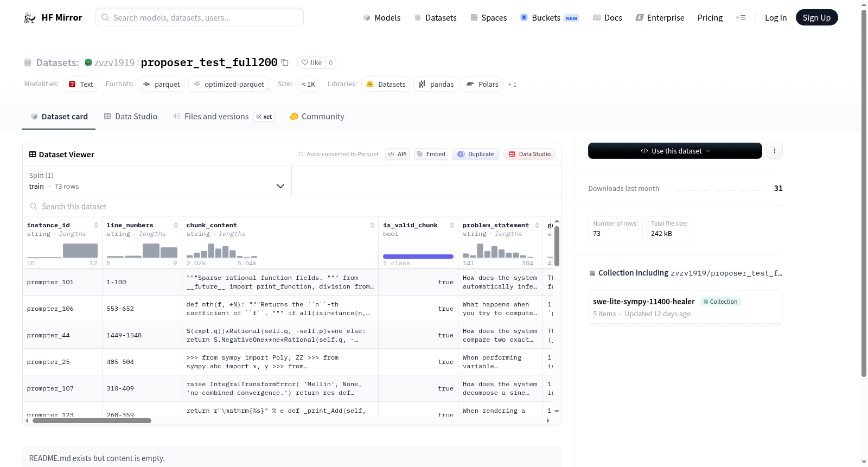Image resolution: width=868 pixels, height=467 pixels.
Task: Open the Datasets page in the navigation
Action: click(x=435, y=17)
